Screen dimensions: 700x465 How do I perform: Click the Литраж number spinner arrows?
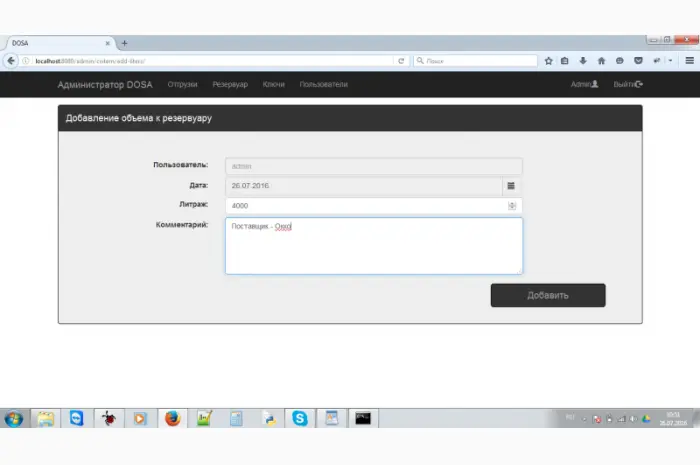click(512, 205)
